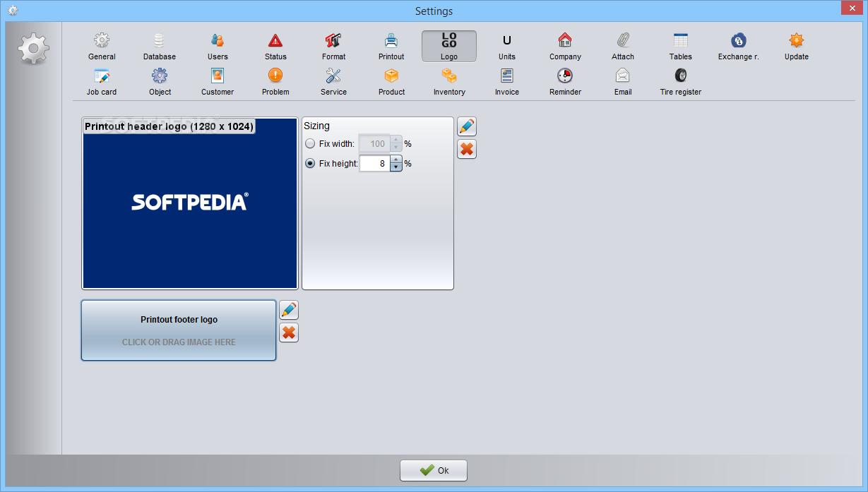Viewport: 868px width, 492px height.
Task: Open the Database settings section
Action: [160, 47]
